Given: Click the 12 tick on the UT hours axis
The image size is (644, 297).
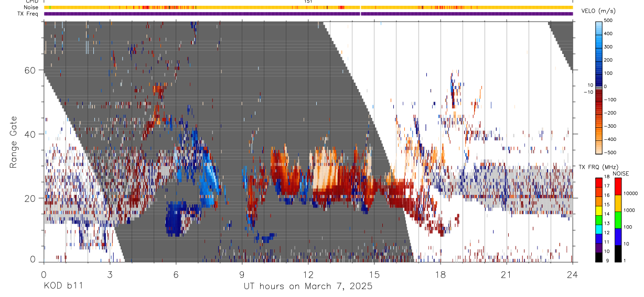Looking at the screenshot, I should pos(308,274).
